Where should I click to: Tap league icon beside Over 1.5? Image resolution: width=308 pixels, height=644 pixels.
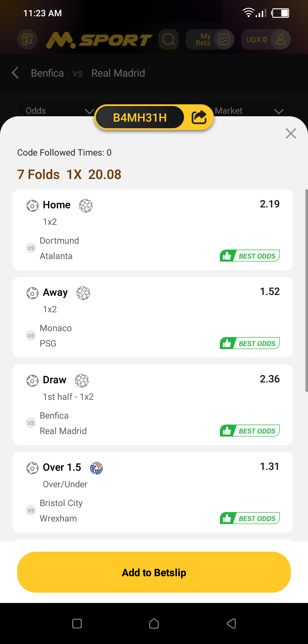(96, 468)
